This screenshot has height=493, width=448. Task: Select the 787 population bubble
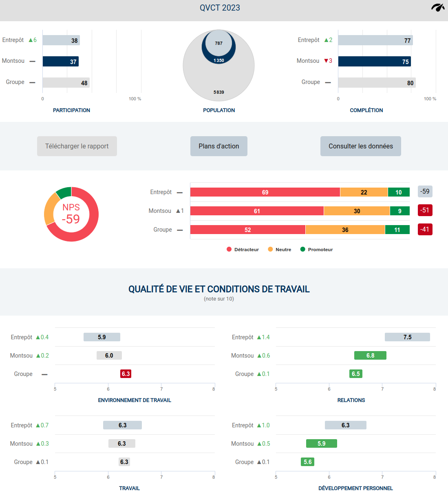[x=218, y=42]
